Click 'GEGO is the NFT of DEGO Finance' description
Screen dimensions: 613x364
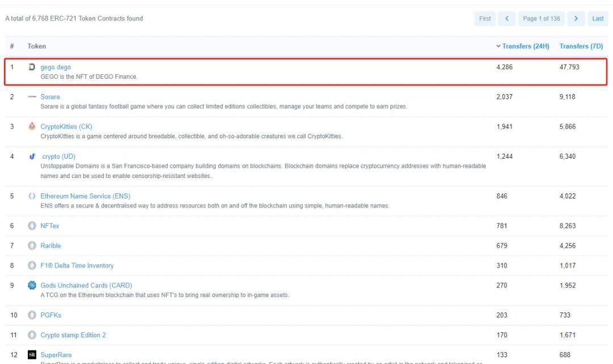[x=89, y=77]
